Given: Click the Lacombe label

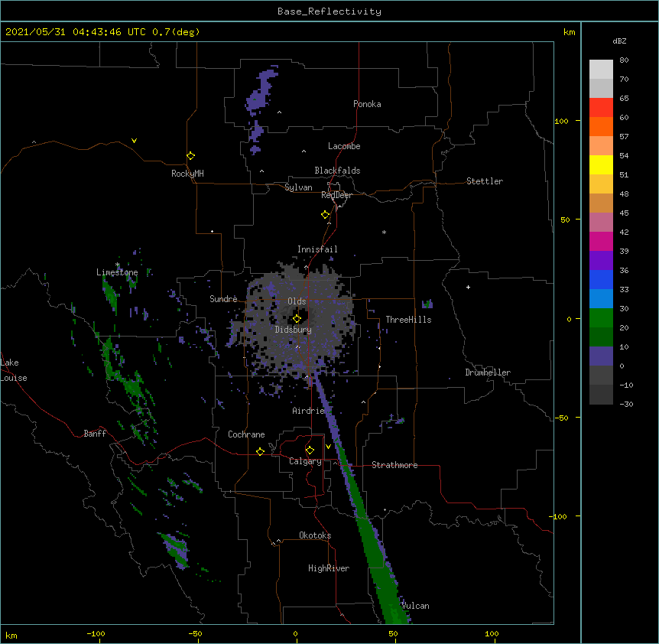Looking at the screenshot, I should [x=344, y=146].
